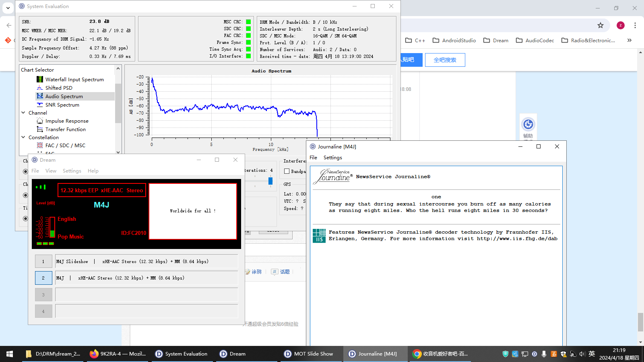644x362 pixels.
Task: Select the FAC / SDC / MSC constellation icon
Action: point(40,145)
